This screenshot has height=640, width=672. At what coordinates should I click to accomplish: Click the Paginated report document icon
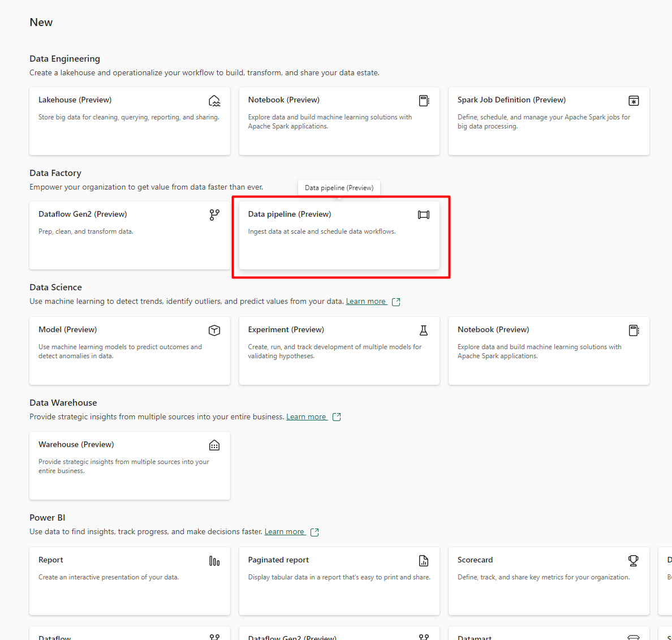click(x=424, y=561)
